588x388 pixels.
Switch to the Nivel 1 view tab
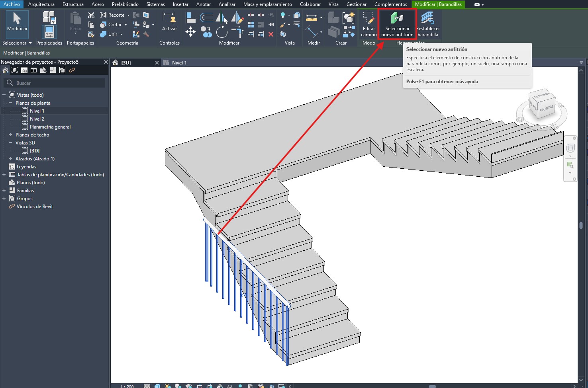179,63
